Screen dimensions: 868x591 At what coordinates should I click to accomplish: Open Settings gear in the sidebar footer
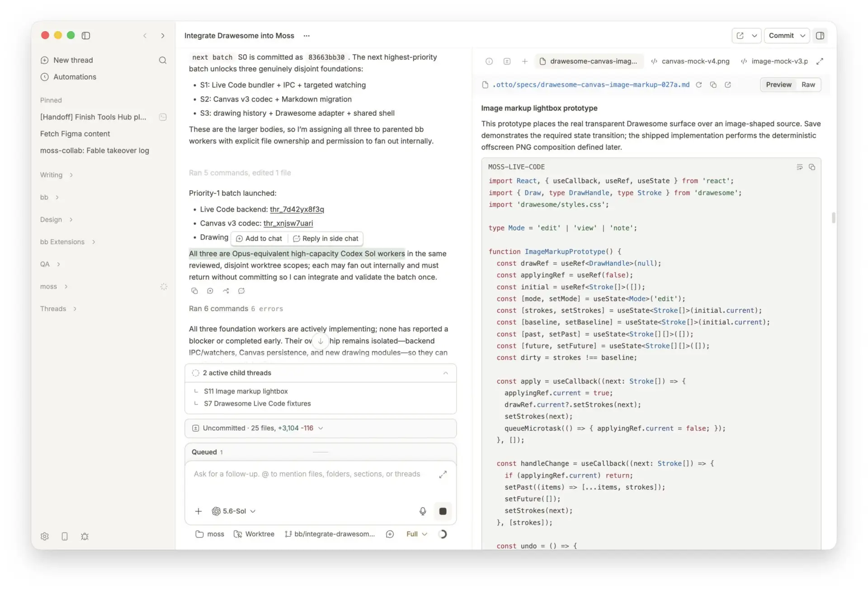(x=44, y=536)
